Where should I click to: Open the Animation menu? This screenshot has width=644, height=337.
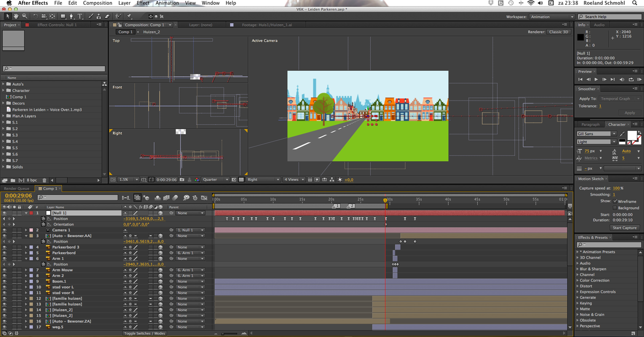(x=167, y=3)
